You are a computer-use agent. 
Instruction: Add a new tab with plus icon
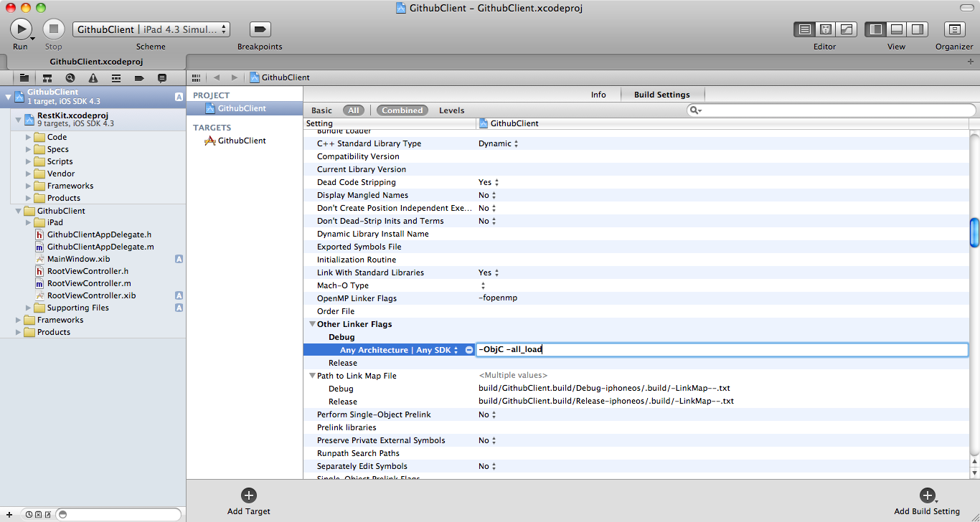971,62
